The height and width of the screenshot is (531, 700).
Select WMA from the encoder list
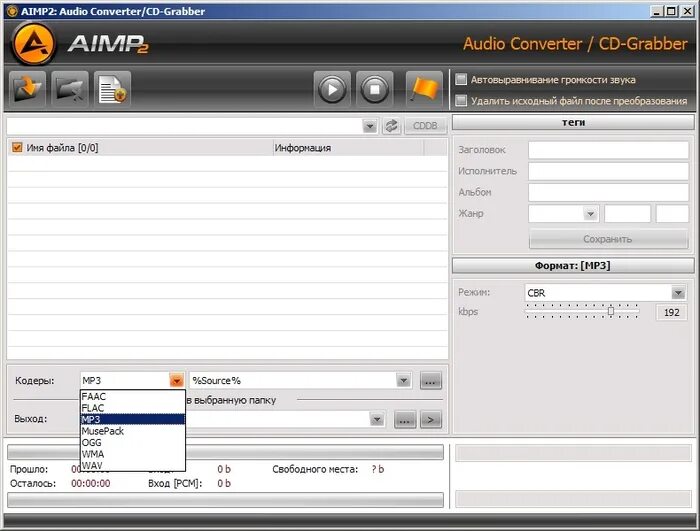[x=133, y=454]
